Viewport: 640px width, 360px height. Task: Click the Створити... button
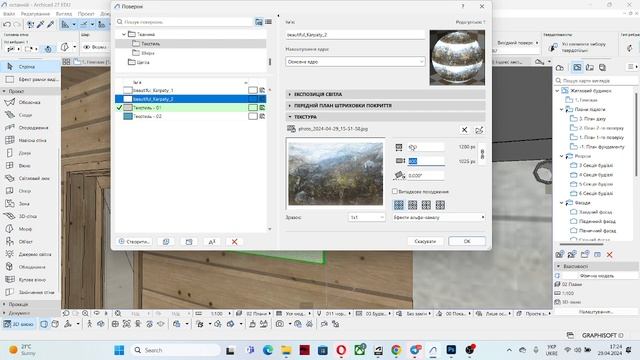(134, 242)
